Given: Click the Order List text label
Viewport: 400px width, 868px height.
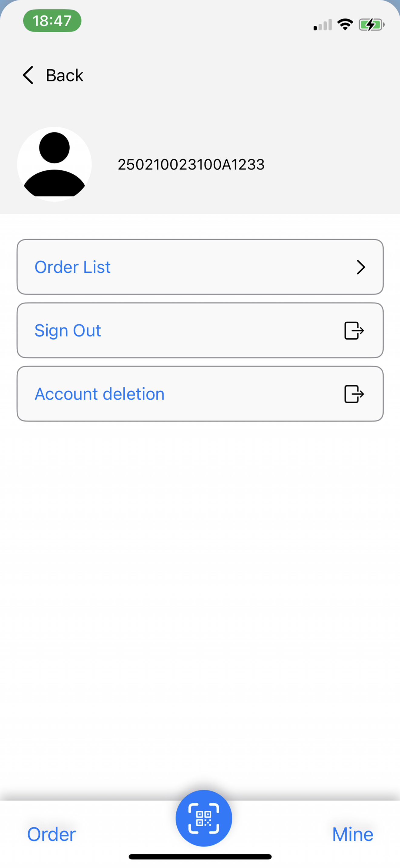Looking at the screenshot, I should 72,267.
